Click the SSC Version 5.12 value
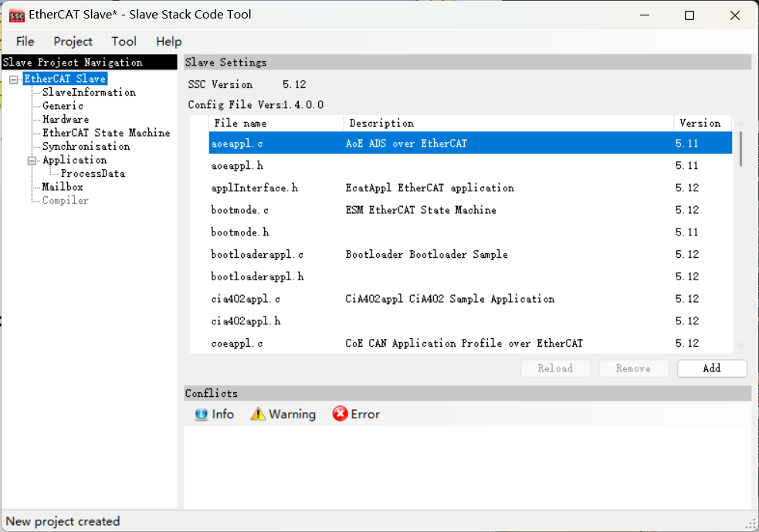 (294, 84)
